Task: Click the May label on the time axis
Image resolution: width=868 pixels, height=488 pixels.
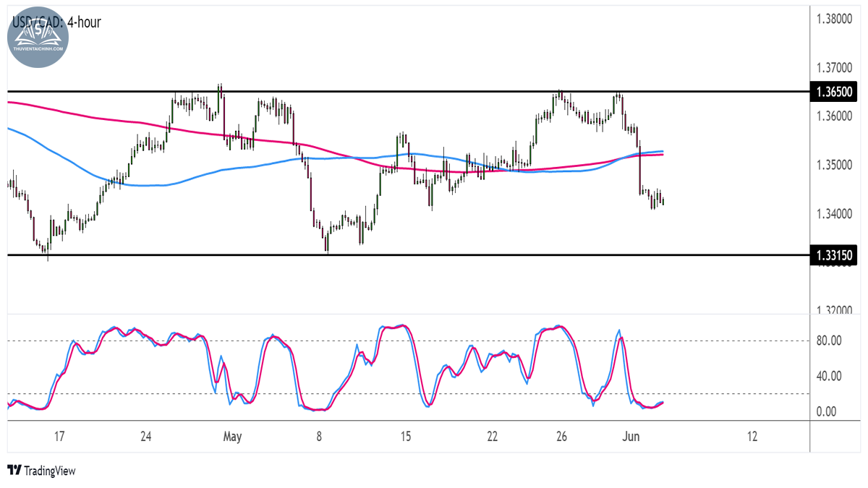Action: tap(232, 437)
